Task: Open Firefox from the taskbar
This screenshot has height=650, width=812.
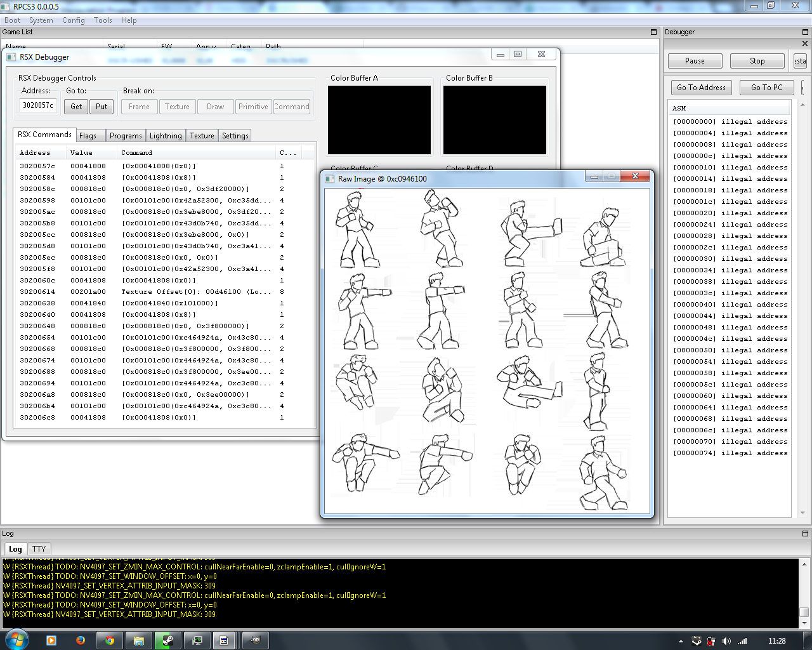Action: tap(81, 640)
